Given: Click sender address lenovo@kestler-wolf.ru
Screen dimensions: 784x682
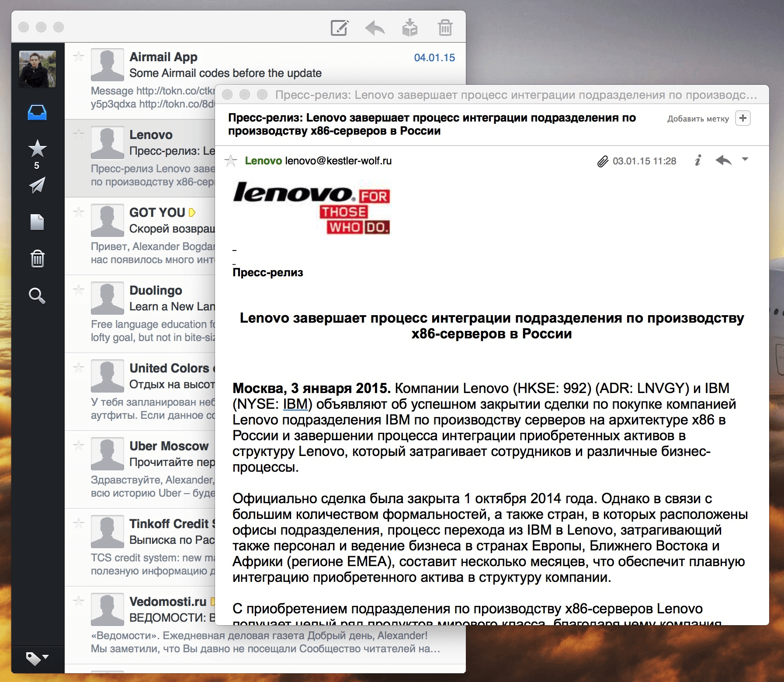Looking at the screenshot, I should click(x=338, y=161).
